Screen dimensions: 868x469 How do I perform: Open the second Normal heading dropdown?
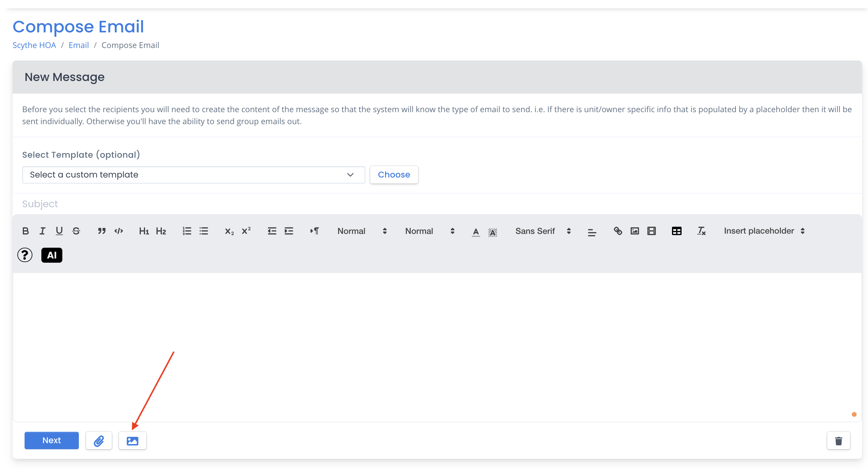430,231
